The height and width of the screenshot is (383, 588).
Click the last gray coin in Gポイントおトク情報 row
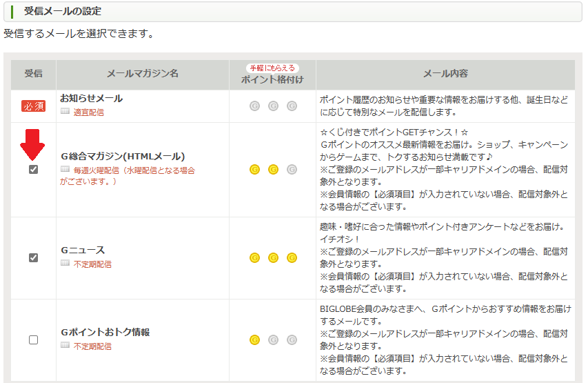coord(292,340)
